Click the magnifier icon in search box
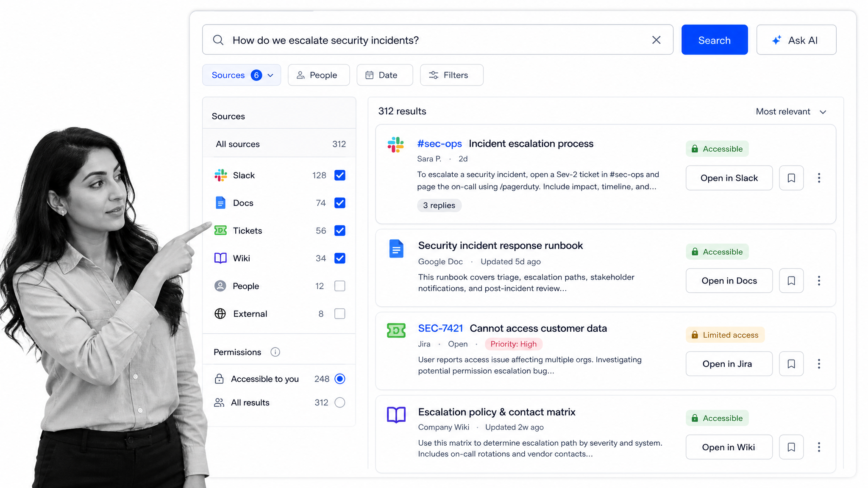Image resolution: width=868 pixels, height=488 pixels. click(218, 40)
